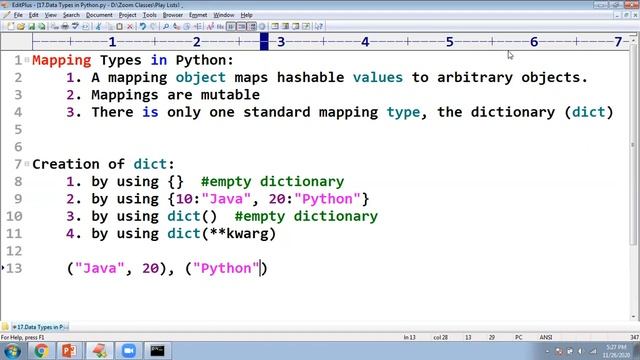Image resolution: width=640 pixels, height=360 pixels.
Task: Click the Find magnifier icon
Action: 165,27
